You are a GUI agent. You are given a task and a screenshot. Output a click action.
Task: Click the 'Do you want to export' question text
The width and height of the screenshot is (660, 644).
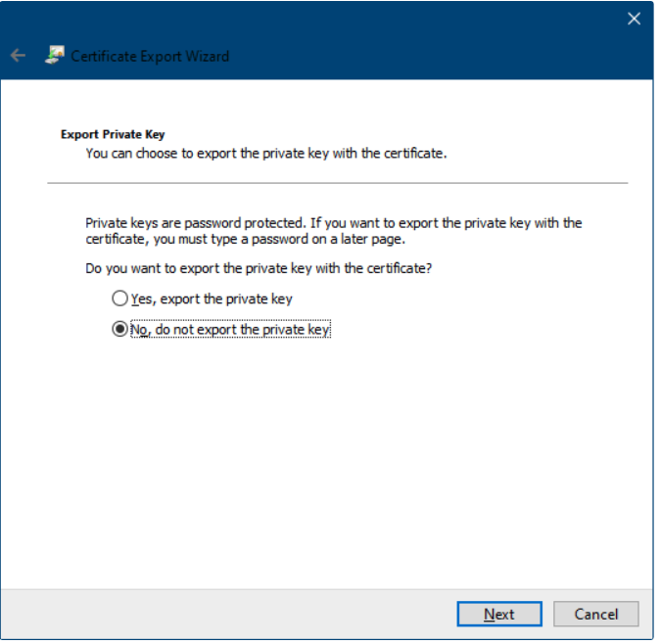click(259, 268)
